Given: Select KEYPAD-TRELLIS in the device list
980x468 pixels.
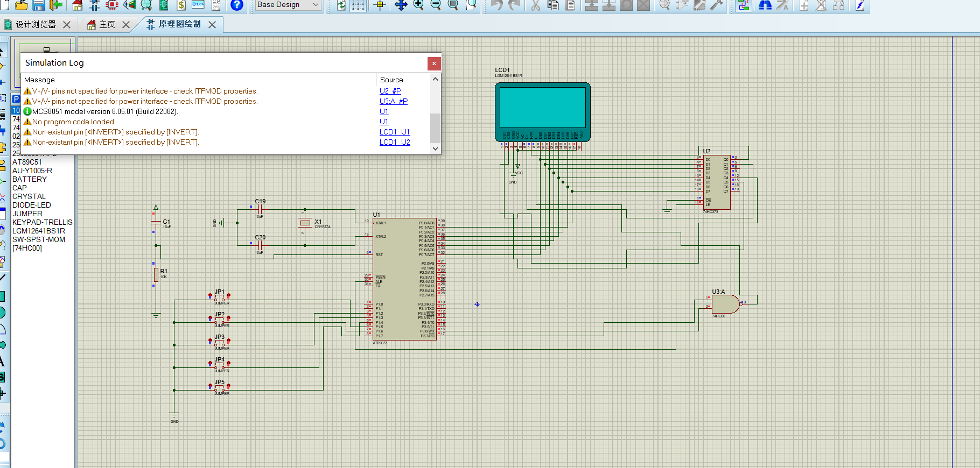Looking at the screenshot, I should (43, 222).
